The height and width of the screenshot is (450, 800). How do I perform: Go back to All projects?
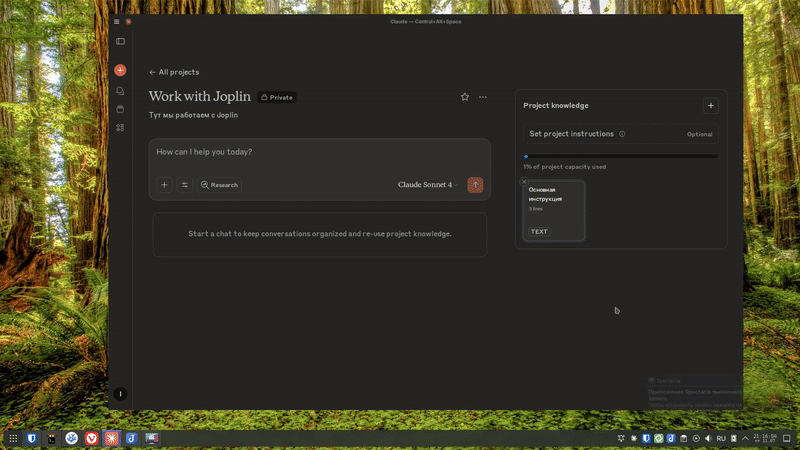[174, 72]
